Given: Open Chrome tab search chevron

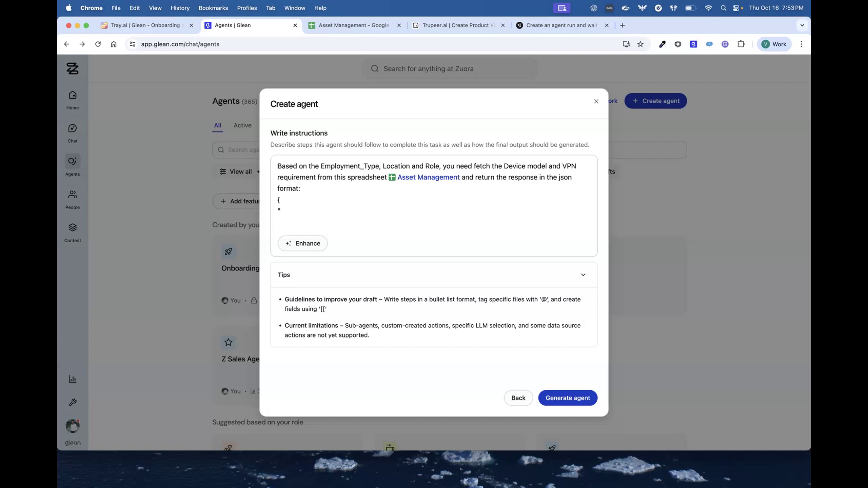Looking at the screenshot, I should [x=802, y=25].
